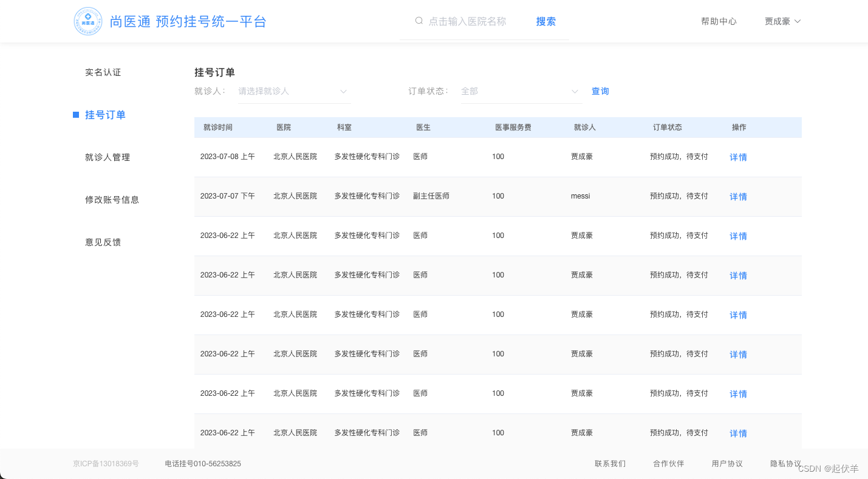868x479 pixels.
Task: Click fee 100 in the 2023-07-07 row
Action: click(498, 196)
